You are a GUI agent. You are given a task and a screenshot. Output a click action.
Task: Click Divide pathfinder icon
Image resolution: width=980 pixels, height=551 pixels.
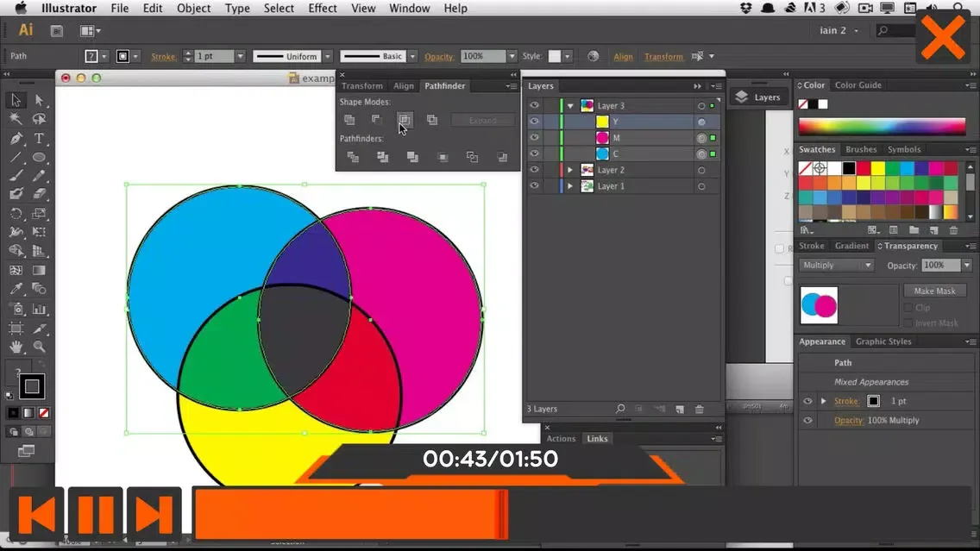point(353,158)
